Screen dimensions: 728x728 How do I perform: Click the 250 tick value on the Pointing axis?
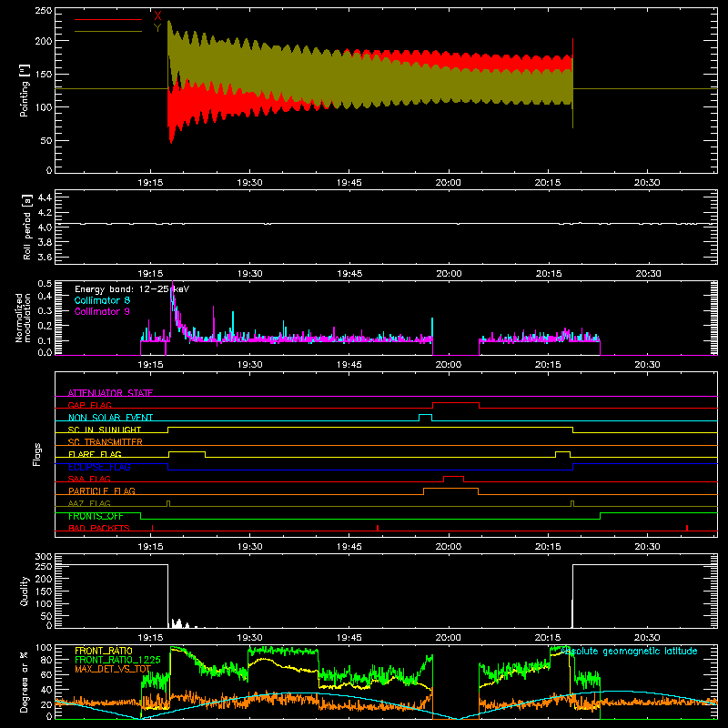point(44,10)
